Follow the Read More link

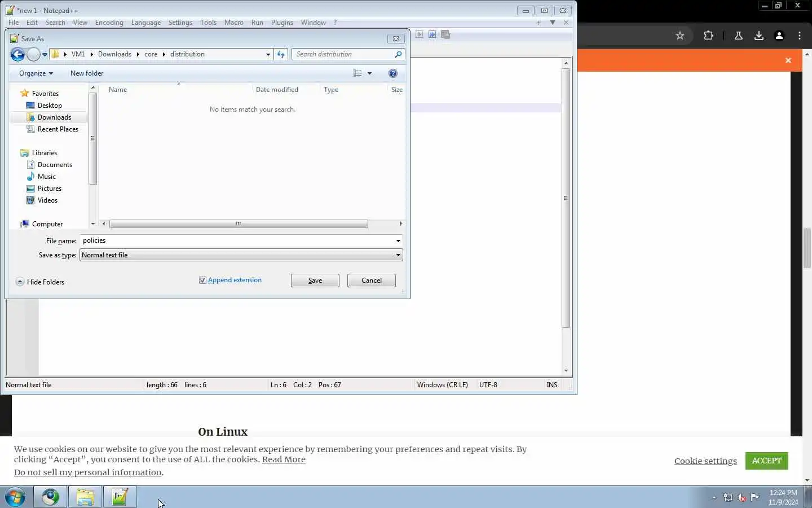284,459
